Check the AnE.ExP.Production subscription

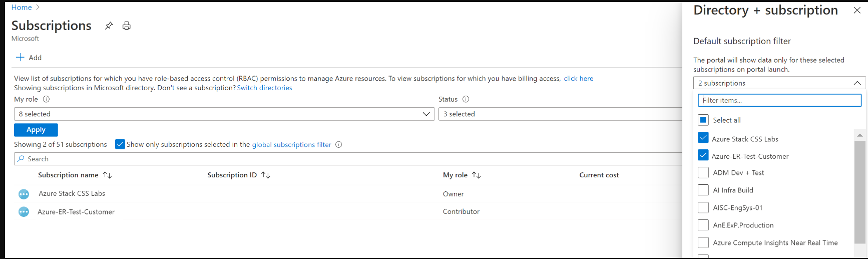pyautogui.click(x=703, y=225)
